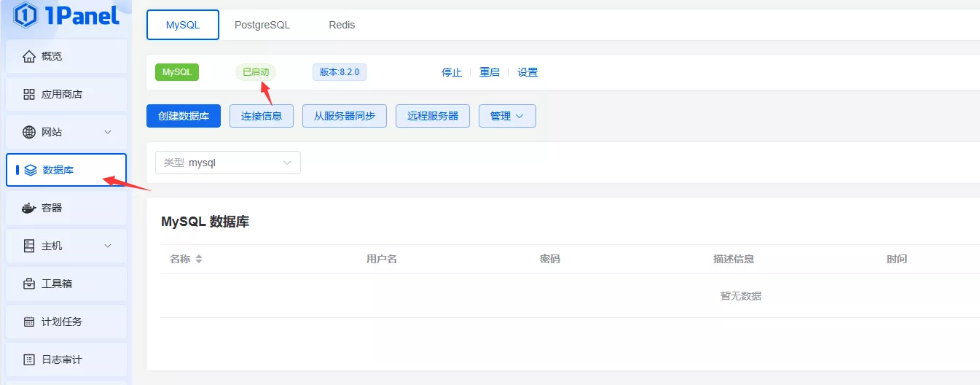Viewport: 980px width, 385px height.
Task: Click the Docker whale icon for 容器
Action: click(x=29, y=208)
